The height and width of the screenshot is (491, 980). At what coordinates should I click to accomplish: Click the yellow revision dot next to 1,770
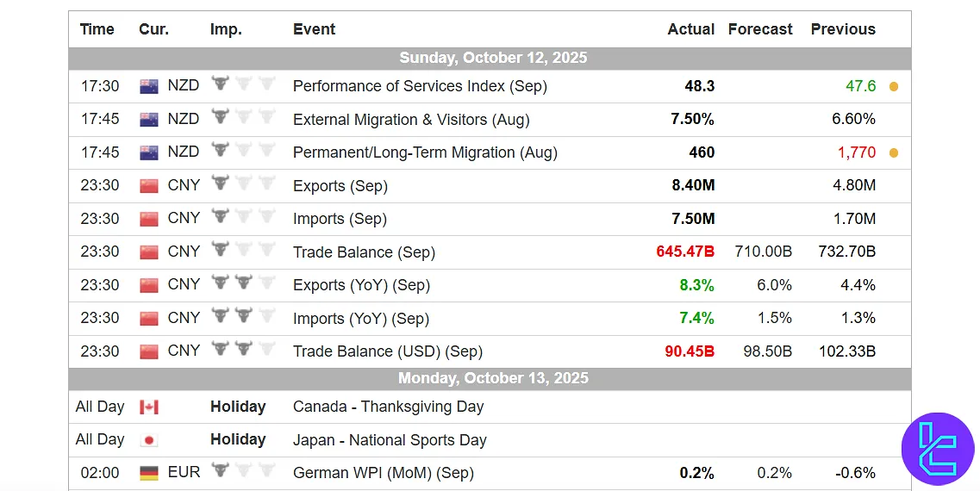click(x=894, y=153)
